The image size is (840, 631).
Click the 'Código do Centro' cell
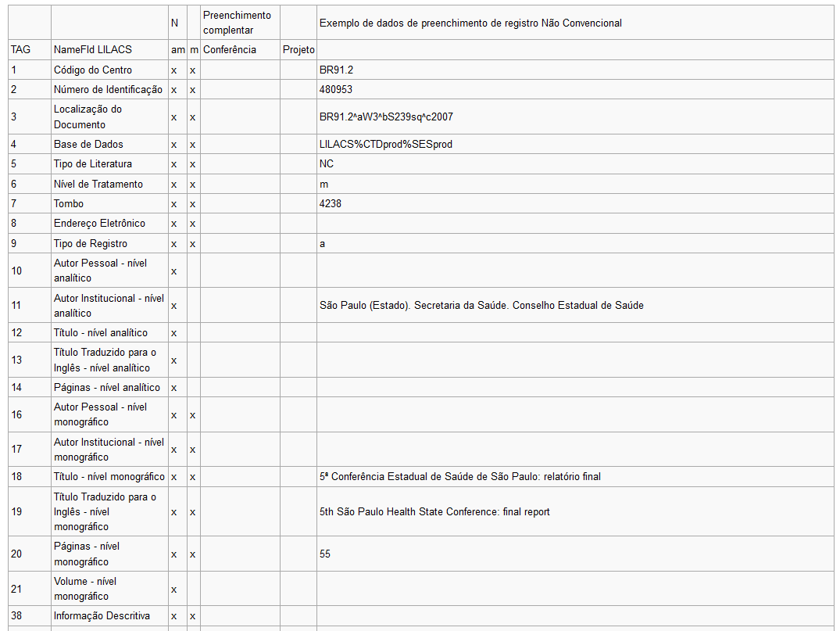pyautogui.click(x=93, y=70)
